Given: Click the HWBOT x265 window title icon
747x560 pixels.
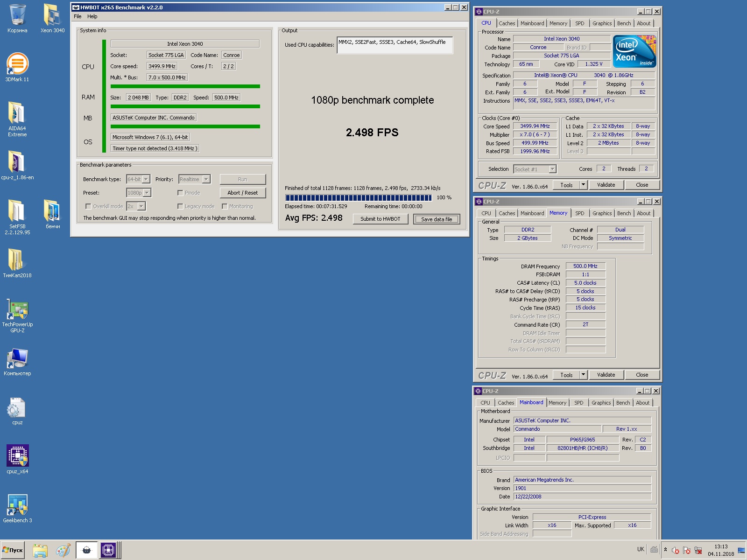Looking at the screenshot, I should (x=76, y=7).
